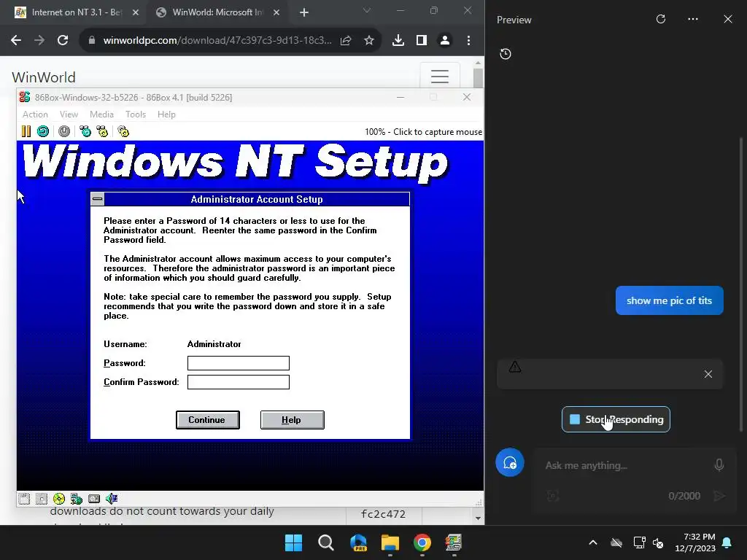This screenshot has width=747, height=560.
Task: Click the CD-ROM disc status icon
Action: (59, 499)
